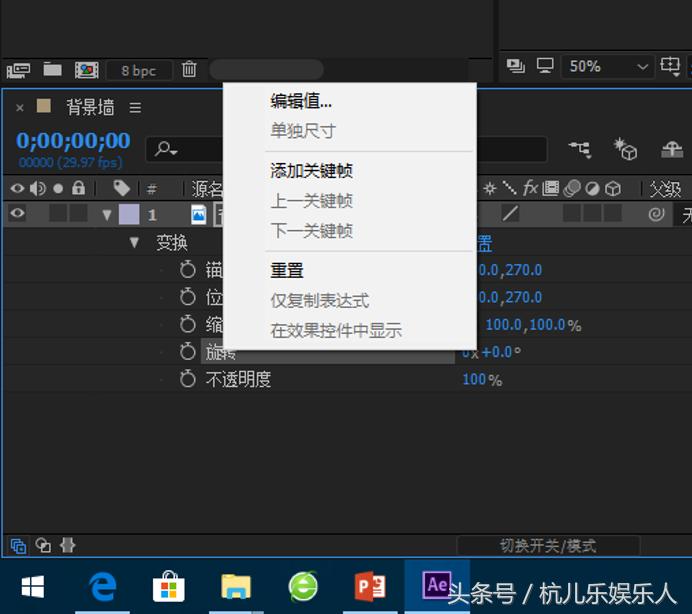This screenshot has width=692, height=614.
Task: Hide layer 1 using its eye toggle
Action: [x=17, y=213]
